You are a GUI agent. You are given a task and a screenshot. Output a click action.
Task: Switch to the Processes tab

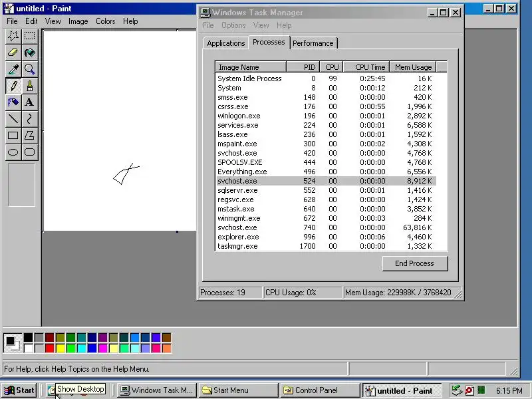coord(269,42)
